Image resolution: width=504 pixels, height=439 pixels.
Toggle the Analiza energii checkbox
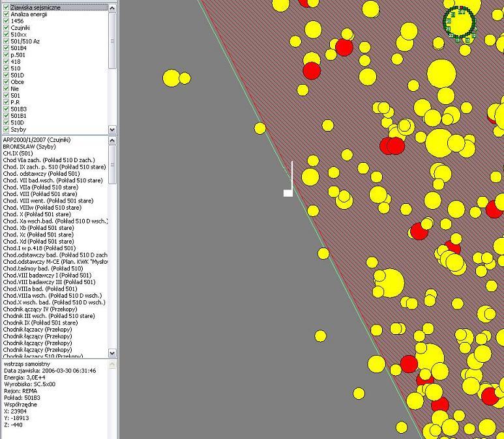coord(6,14)
